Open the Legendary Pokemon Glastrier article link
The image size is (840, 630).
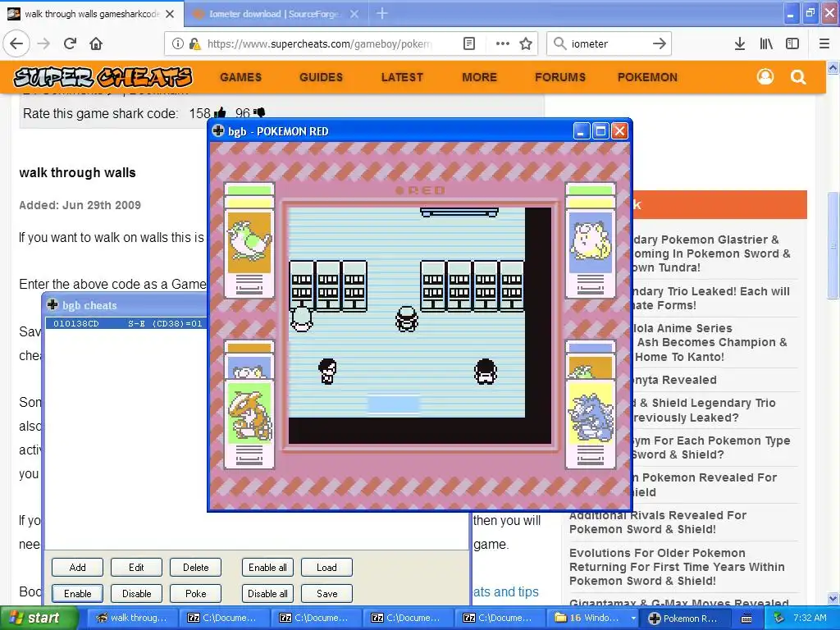click(x=711, y=253)
